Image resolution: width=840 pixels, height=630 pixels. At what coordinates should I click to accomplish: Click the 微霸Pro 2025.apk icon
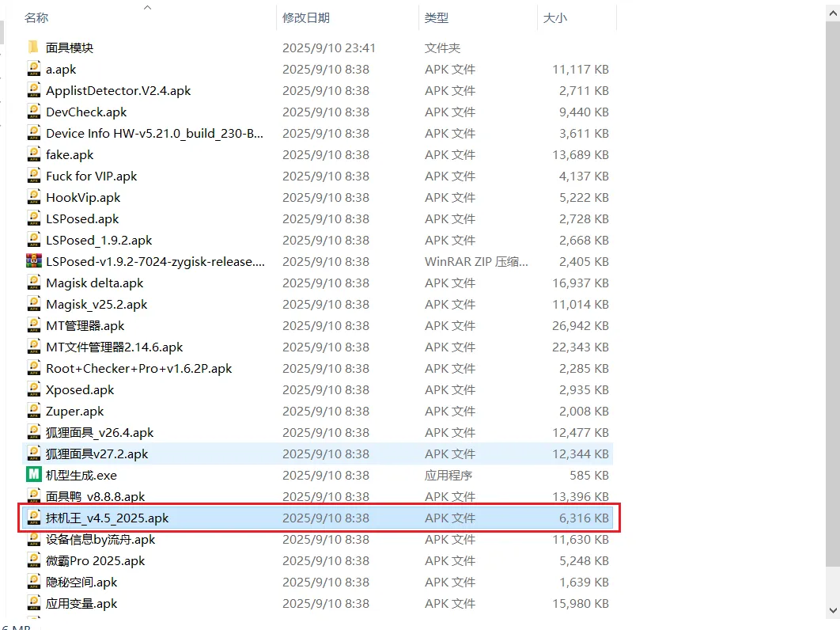pos(33,561)
